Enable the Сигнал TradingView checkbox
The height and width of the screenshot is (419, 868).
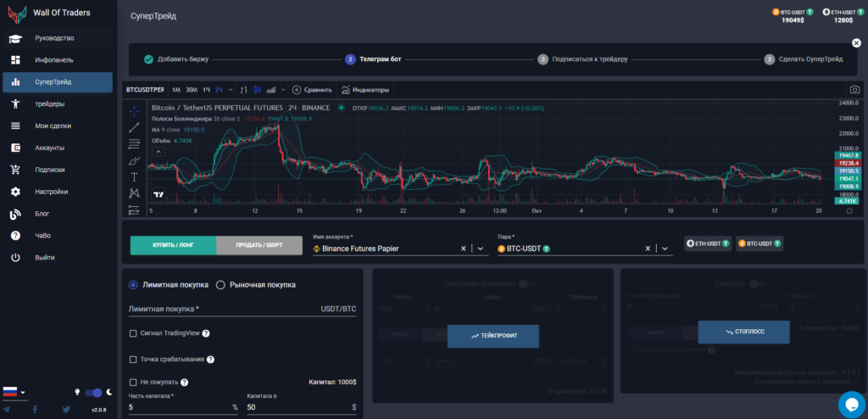[133, 333]
